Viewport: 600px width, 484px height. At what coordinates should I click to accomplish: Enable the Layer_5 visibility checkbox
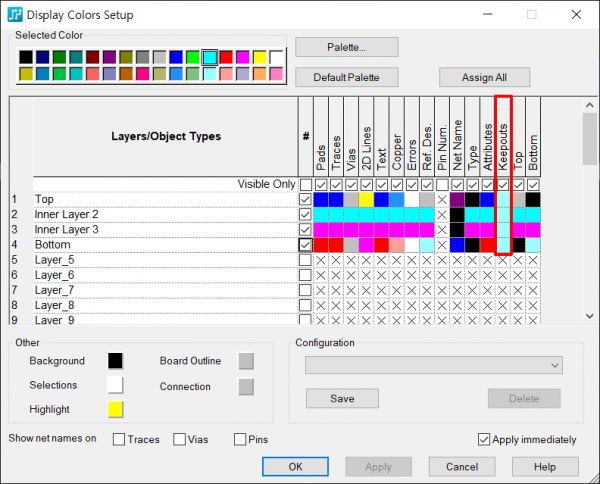305,260
